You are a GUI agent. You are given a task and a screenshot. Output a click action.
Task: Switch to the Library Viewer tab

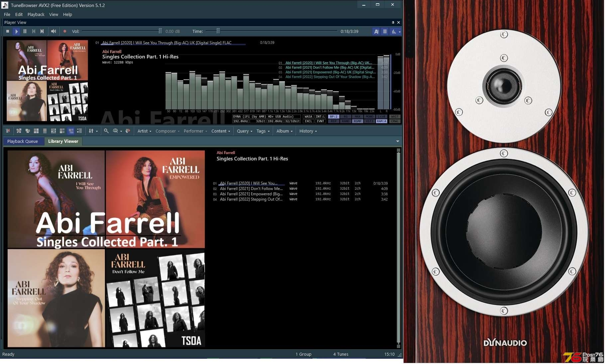[63, 141]
